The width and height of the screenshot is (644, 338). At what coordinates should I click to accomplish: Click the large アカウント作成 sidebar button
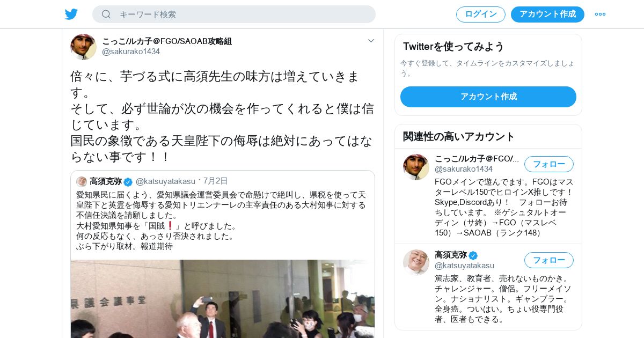coord(488,97)
